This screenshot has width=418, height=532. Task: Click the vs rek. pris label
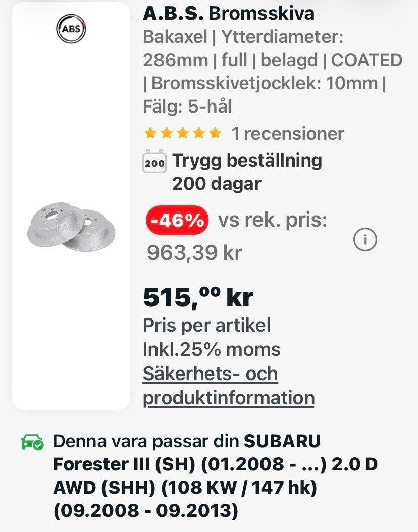(273, 221)
